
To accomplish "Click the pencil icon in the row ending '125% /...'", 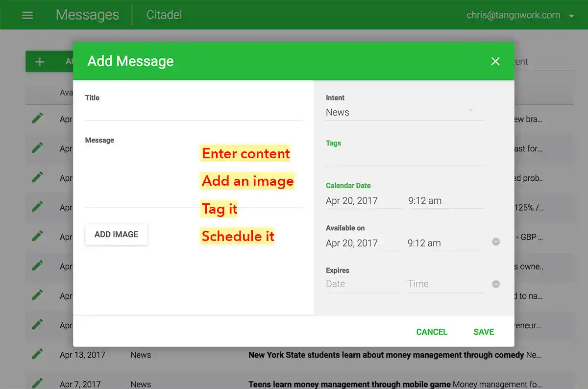I will (37, 206).
